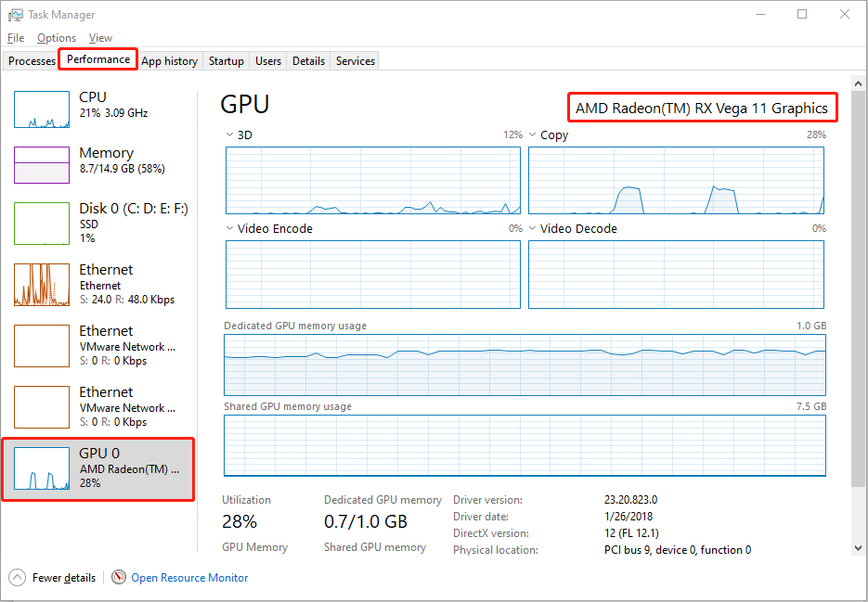Screen dimensions: 868x602
Task: Open the Video Decode graph dropdown
Action: pos(533,228)
